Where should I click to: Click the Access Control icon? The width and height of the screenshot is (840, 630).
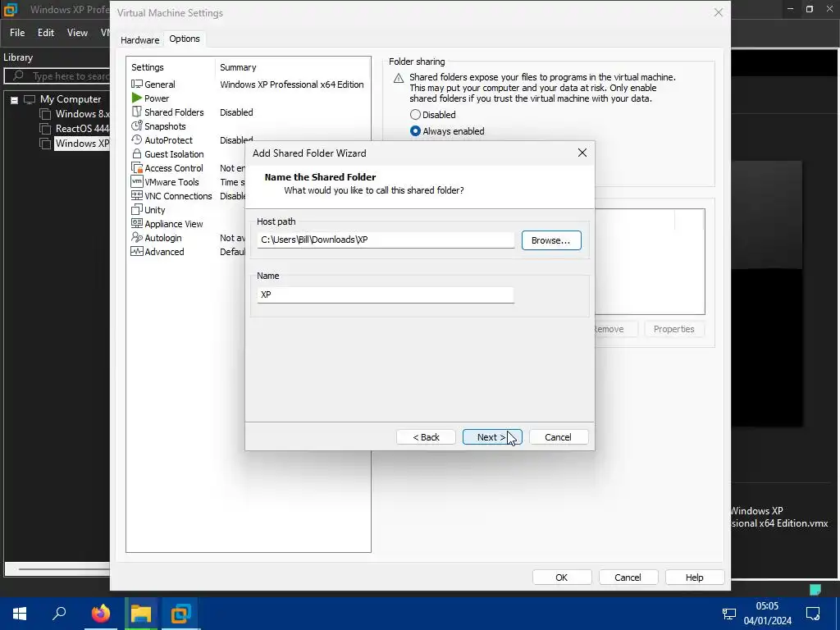(137, 167)
